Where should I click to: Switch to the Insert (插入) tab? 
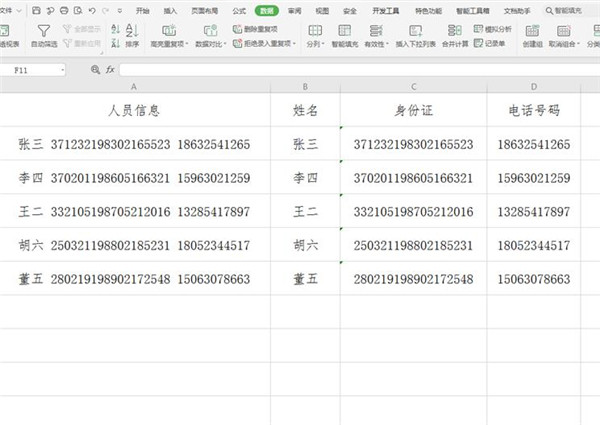(170, 11)
